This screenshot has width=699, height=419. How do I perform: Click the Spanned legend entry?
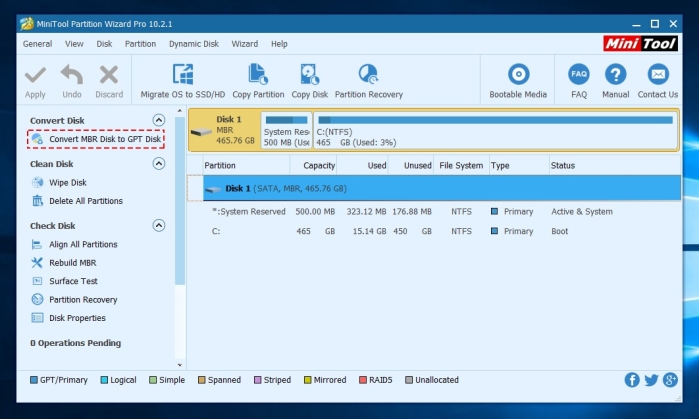(x=219, y=380)
